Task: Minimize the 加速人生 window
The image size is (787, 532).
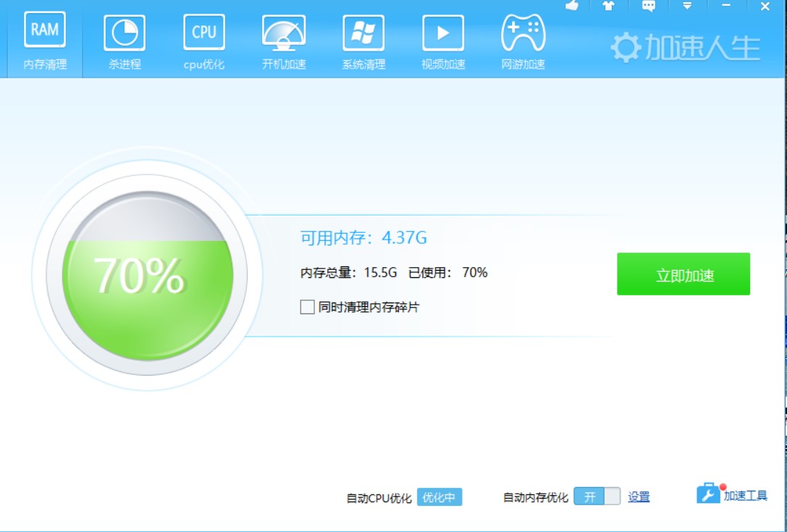Action: [x=726, y=6]
